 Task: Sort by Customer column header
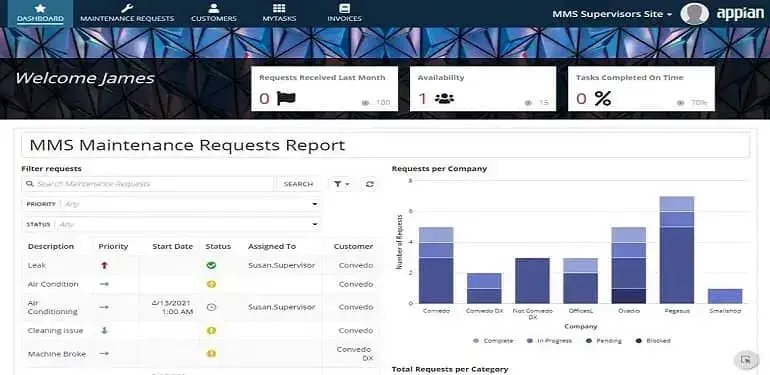pyautogui.click(x=353, y=246)
